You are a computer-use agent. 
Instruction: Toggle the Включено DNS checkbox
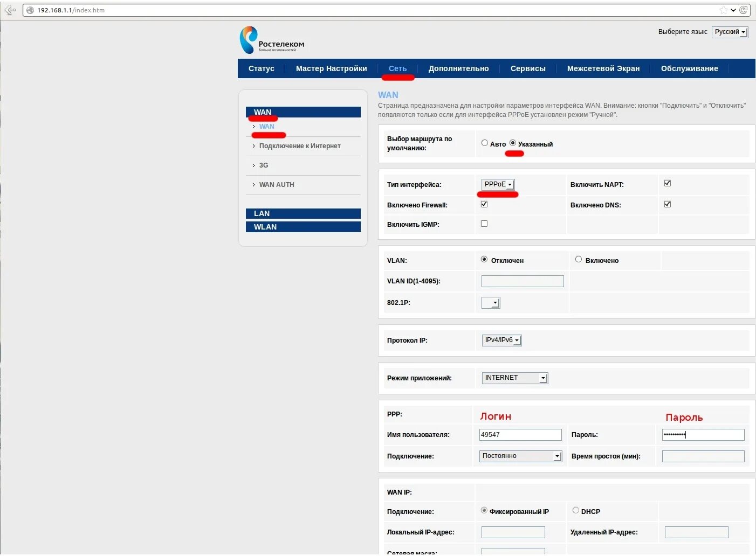coord(668,204)
